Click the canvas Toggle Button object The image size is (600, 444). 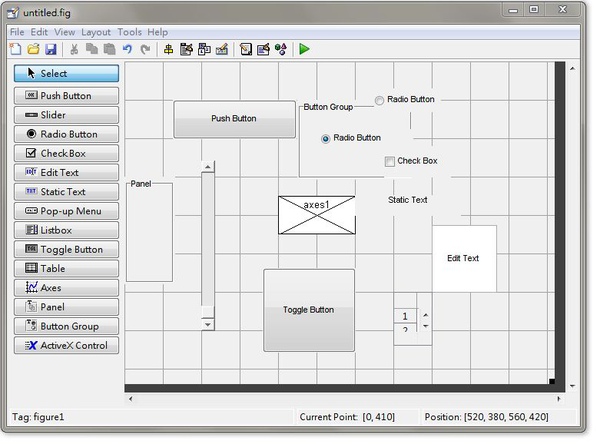[309, 310]
